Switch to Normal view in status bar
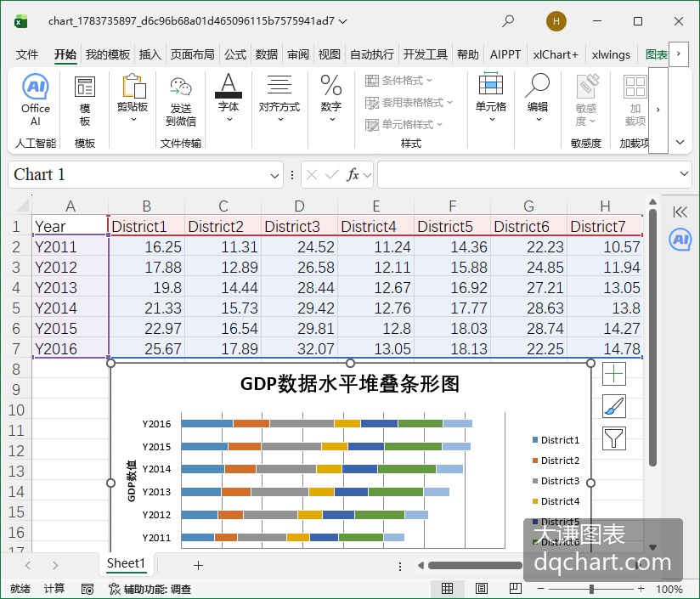The height and width of the screenshot is (599, 700). [448, 588]
